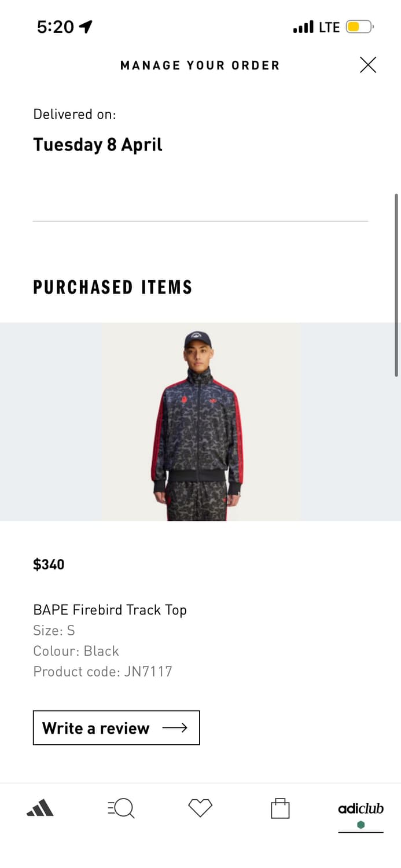Screen dimensions: 401x868
Task: Tap the Manage Your Order header title
Action: click(200, 65)
